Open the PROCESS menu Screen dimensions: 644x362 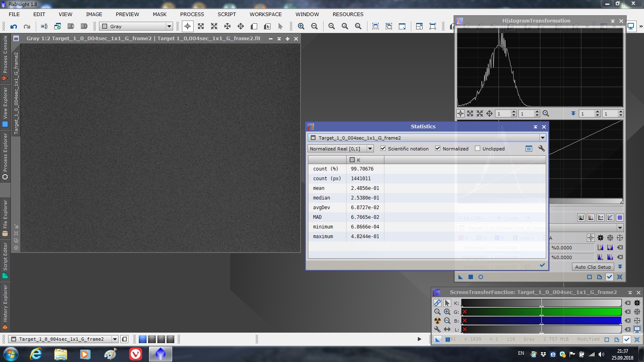(192, 14)
